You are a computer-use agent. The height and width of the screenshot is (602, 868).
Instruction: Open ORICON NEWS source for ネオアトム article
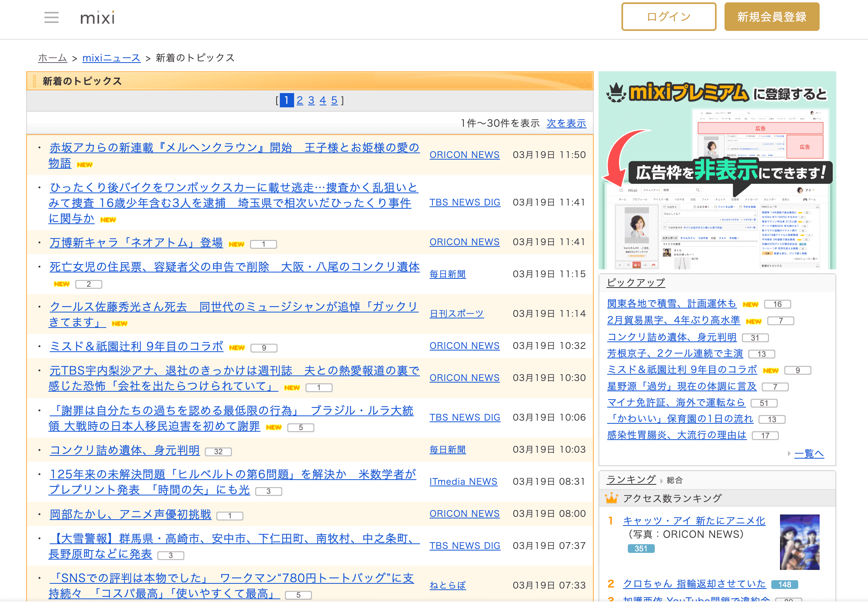(x=464, y=242)
